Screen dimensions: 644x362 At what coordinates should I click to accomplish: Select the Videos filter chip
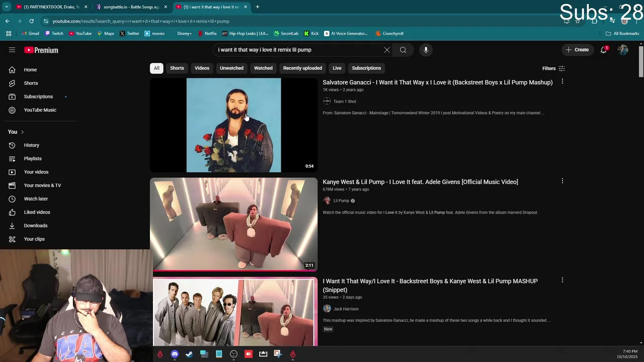click(x=202, y=68)
